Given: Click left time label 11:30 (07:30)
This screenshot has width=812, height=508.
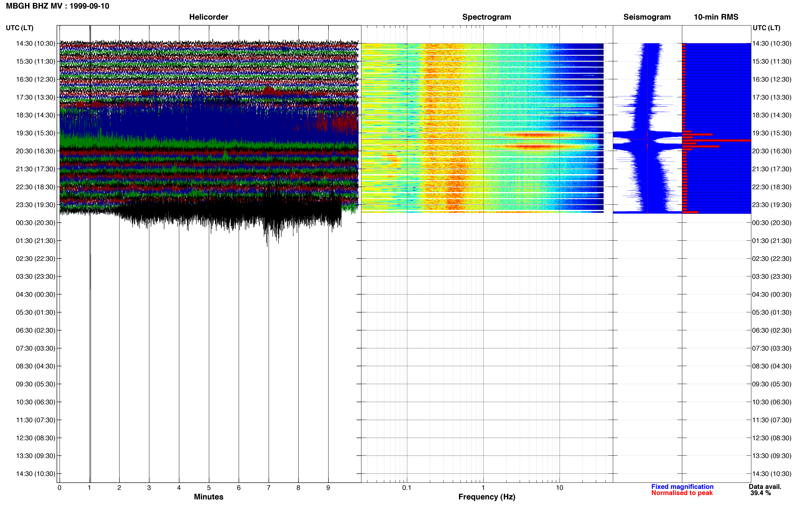Looking at the screenshot, I should pos(36,420).
